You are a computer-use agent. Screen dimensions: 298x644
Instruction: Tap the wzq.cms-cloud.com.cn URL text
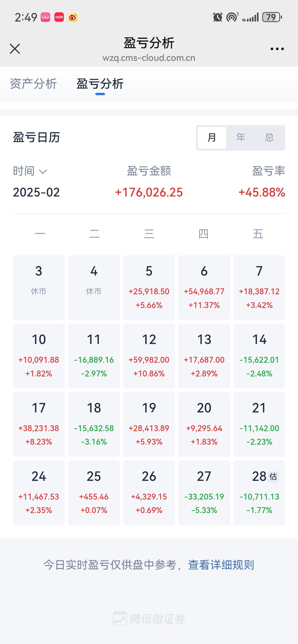[149, 58]
